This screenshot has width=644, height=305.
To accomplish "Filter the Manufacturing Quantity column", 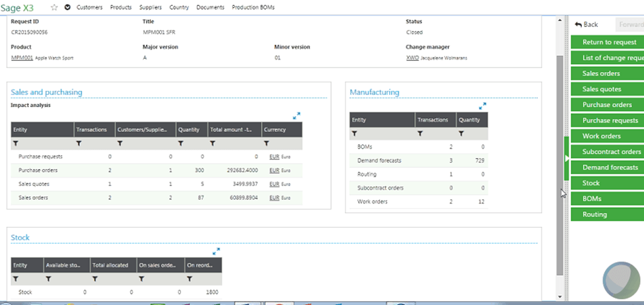I will [x=461, y=133].
